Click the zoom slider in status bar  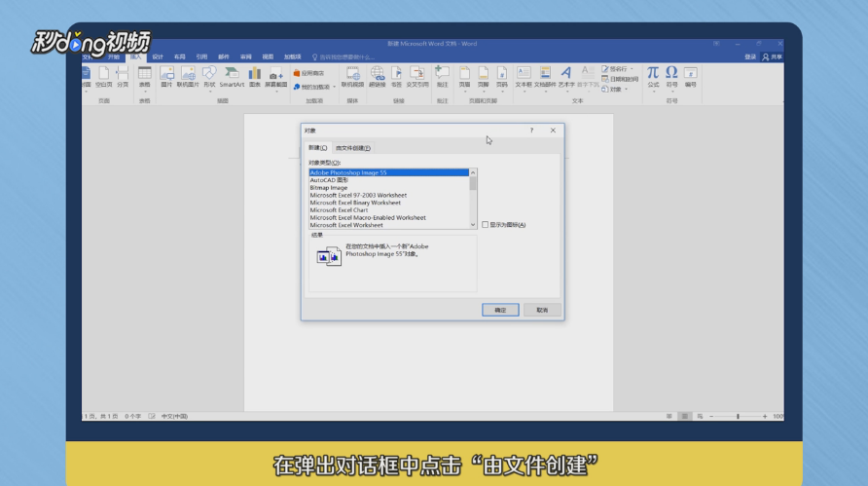coord(738,416)
